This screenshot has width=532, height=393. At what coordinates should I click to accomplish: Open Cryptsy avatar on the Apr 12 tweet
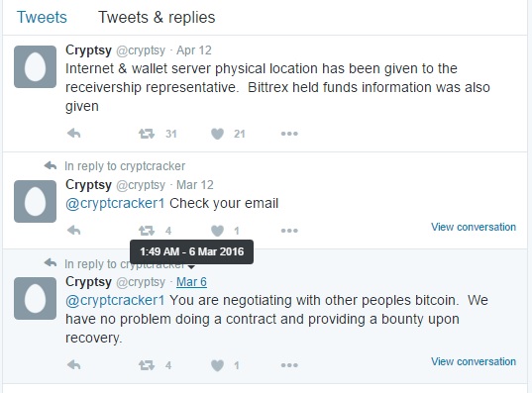click(35, 66)
